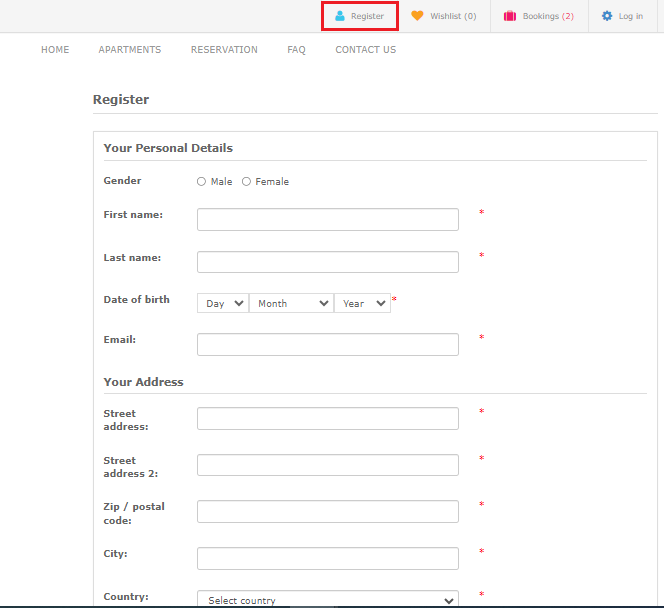Click the Register person icon

[340, 16]
